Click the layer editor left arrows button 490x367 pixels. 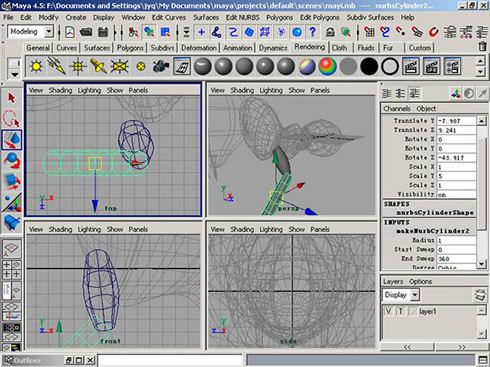(x=407, y=347)
